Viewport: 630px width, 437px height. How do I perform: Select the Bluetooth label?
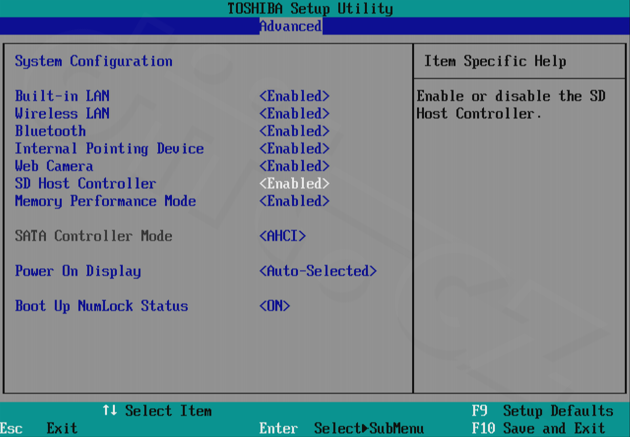(x=50, y=131)
